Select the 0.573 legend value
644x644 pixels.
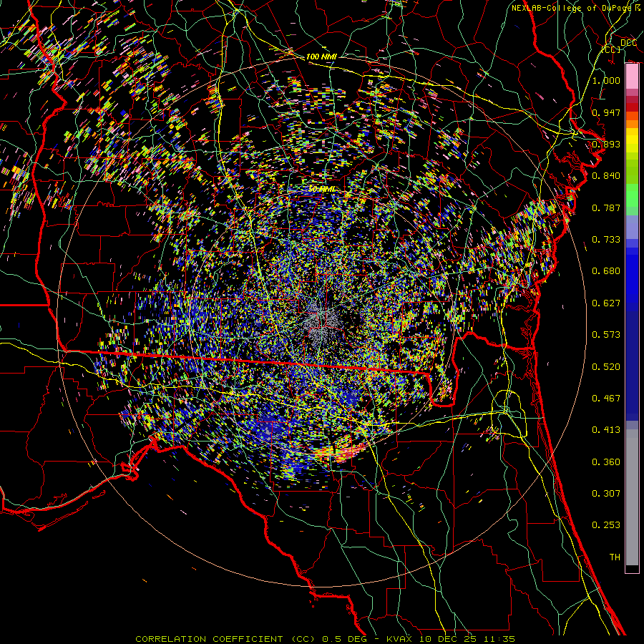tap(606, 335)
